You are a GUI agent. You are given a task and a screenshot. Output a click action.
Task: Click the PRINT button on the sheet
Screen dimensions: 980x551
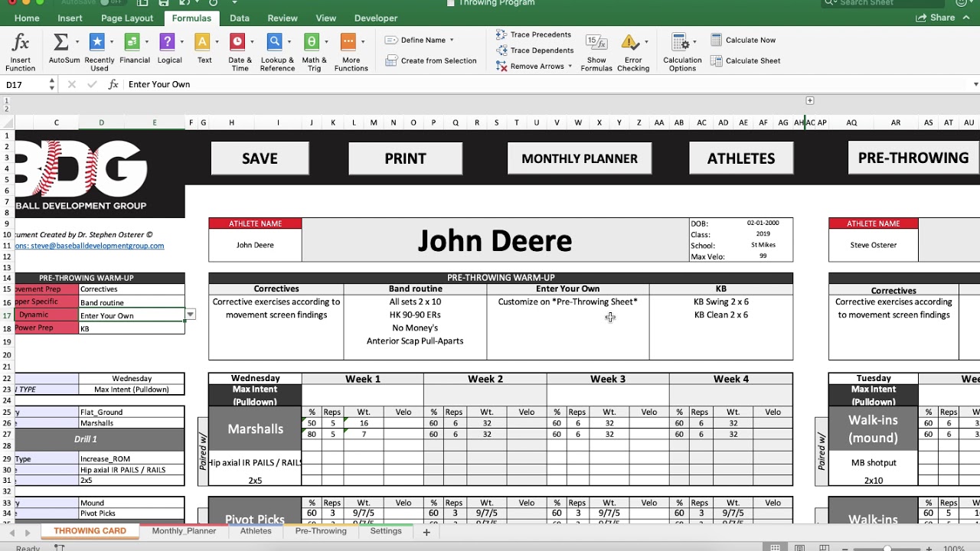point(405,158)
